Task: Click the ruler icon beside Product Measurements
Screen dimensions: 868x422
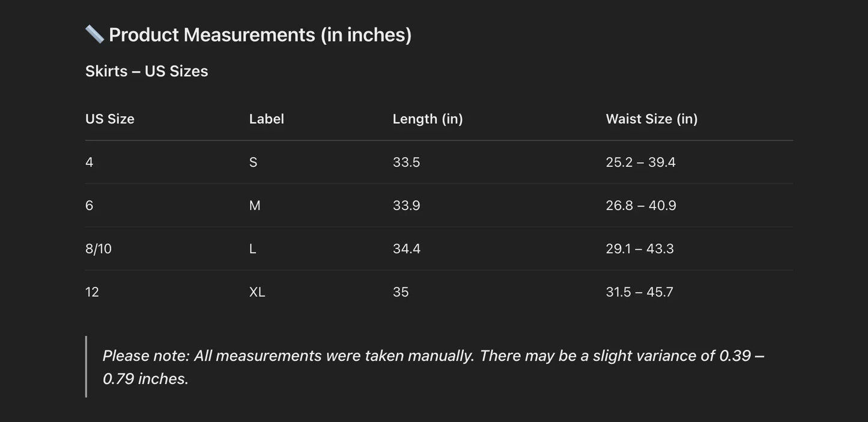Action: (94, 34)
